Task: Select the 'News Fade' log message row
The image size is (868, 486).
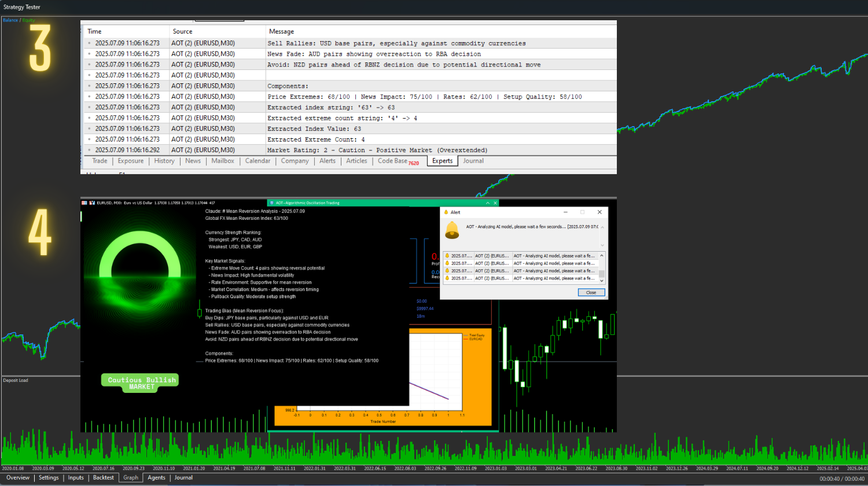Action: coord(350,54)
